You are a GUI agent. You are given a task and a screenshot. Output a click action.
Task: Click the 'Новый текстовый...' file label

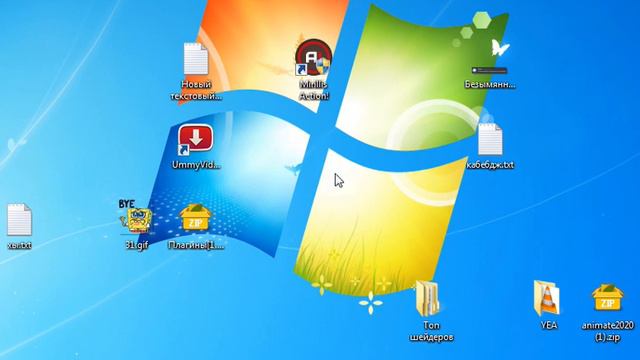click(x=196, y=90)
